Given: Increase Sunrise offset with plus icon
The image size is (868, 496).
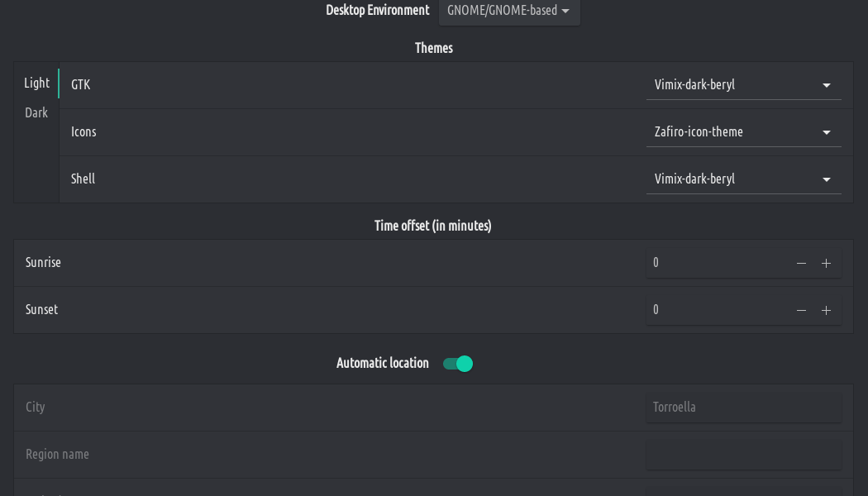Looking at the screenshot, I should click(826, 263).
